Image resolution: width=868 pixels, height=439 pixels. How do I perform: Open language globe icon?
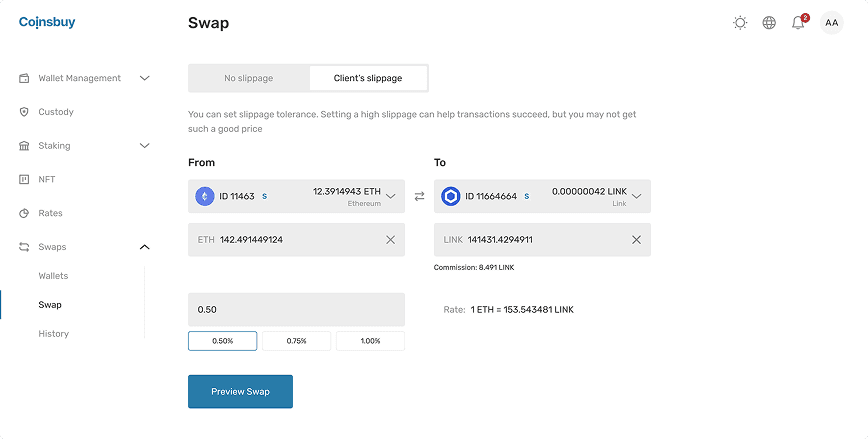pyautogui.click(x=769, y=23)
